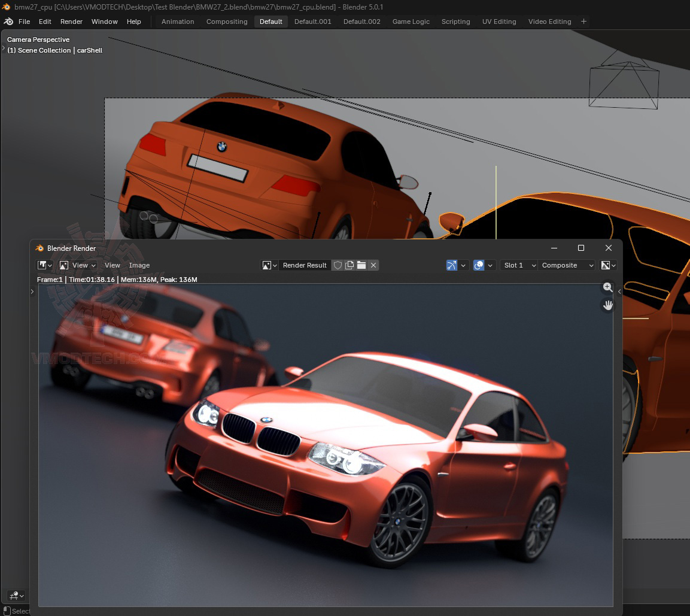
Task: Click the add workspace plus icon
Action: coord(583,22)
